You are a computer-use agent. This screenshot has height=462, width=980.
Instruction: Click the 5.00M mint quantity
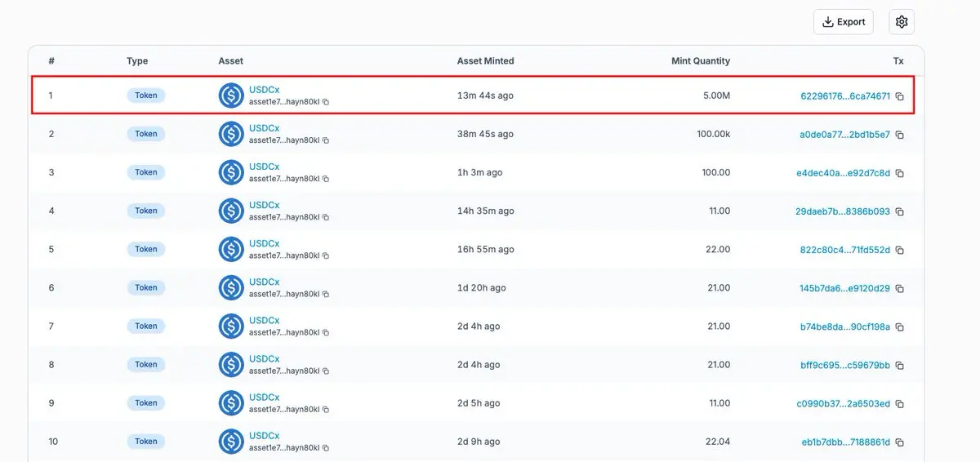pyautogui.click(x=716, y=96)
